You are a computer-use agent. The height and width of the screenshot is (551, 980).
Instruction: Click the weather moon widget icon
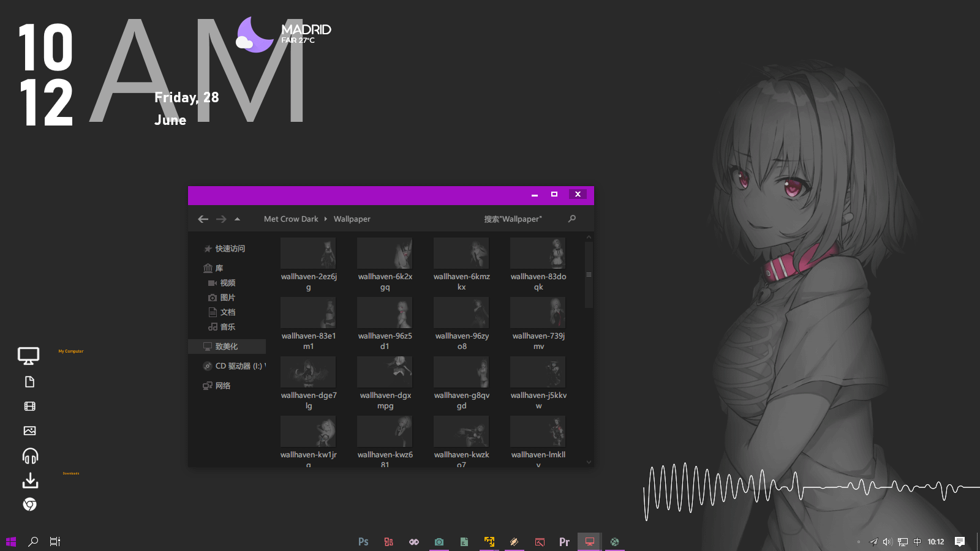[x=255, y=35]
